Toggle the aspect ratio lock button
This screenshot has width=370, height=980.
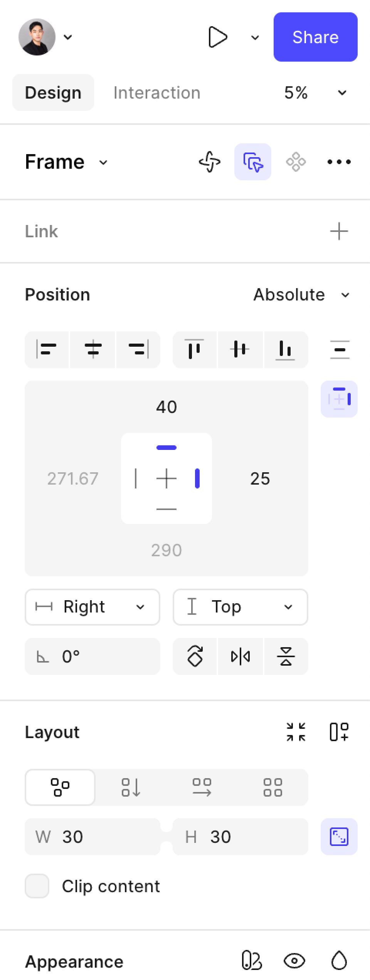[339, 837]
